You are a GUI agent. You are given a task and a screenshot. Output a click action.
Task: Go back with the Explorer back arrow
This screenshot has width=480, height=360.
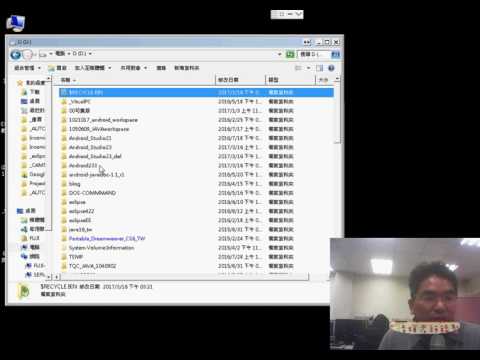click(x=15, y=54)
